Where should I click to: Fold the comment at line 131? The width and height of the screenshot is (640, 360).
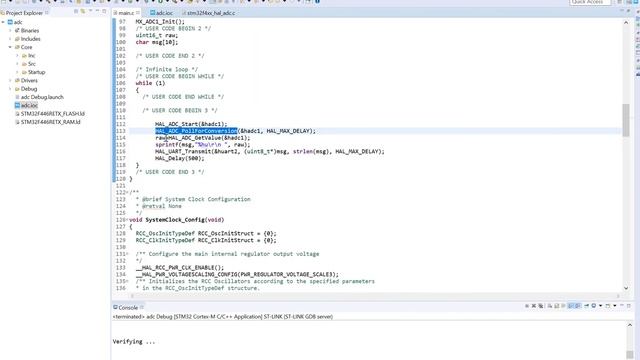click(x=127, y=254)
